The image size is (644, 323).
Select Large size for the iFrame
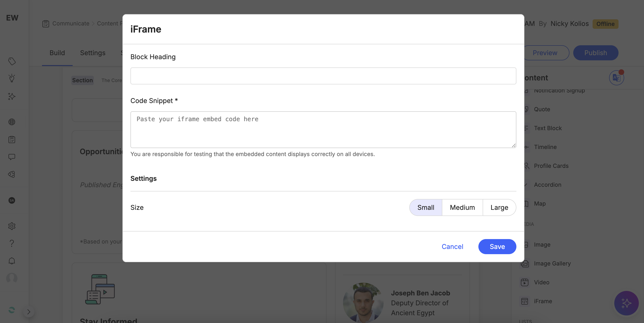[499, 207]
